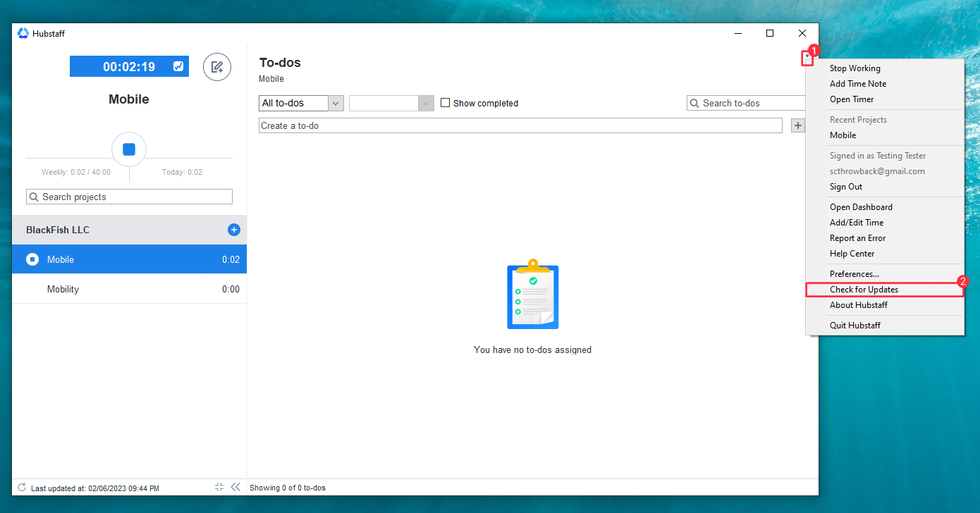This screenshot has height=513, width=980.
Task: Click the stop icon on the Mobile project row
Action: click(x=32, y=259)
